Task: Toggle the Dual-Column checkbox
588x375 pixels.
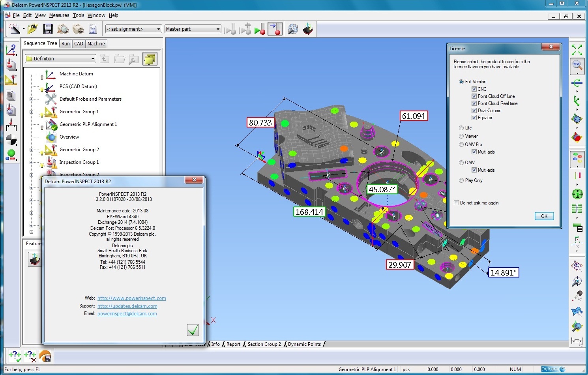Action: coord(474,111)
